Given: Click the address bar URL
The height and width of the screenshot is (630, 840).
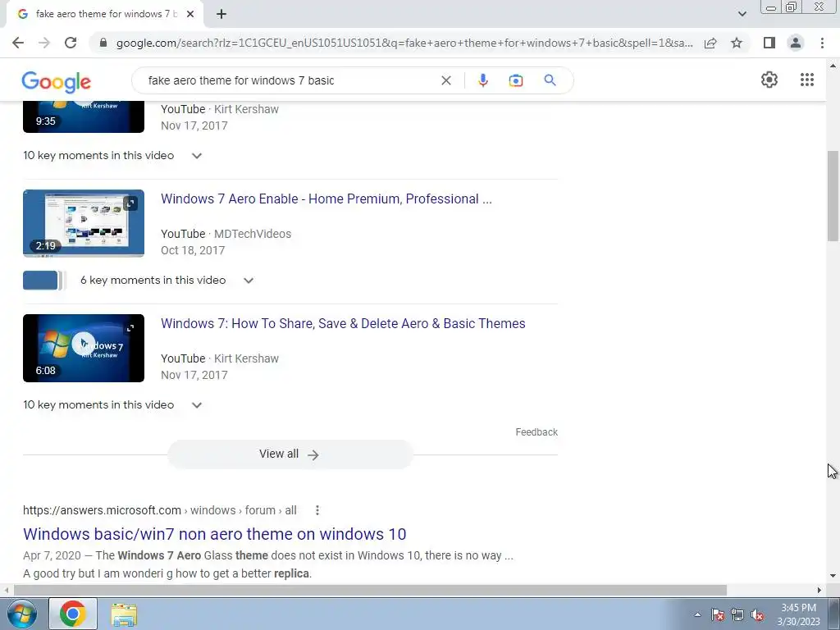Looking at the screenshot, I should pos(404,43).
